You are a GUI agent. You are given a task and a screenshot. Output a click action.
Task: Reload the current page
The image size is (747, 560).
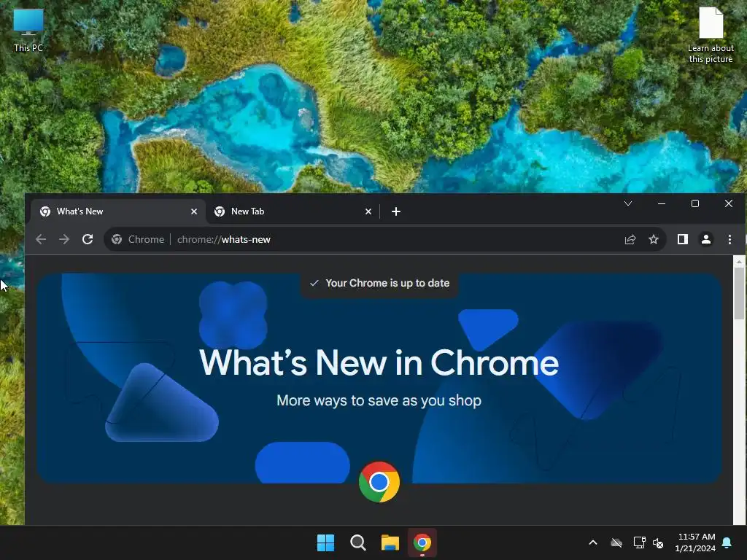(x=88, y=239)
